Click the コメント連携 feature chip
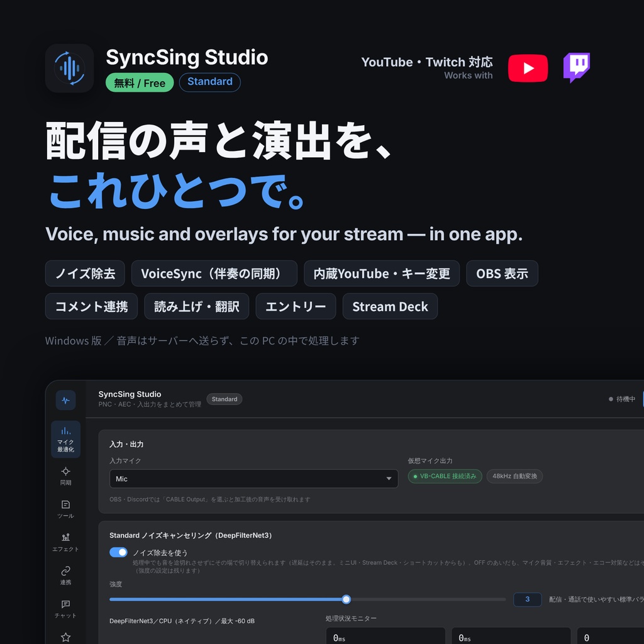The image size is (644, 644). [92, 306]
